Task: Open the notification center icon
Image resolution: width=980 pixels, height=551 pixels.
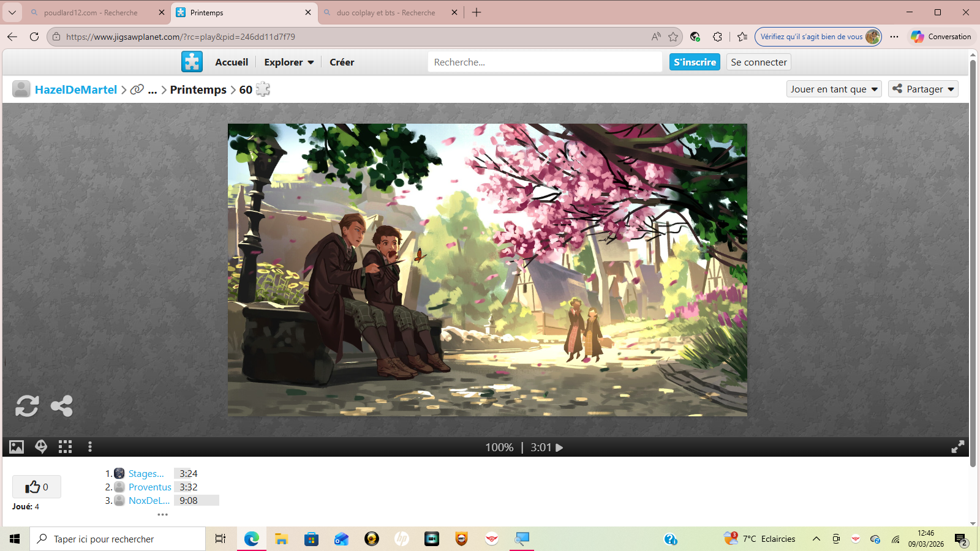Action: coord(960,539)
